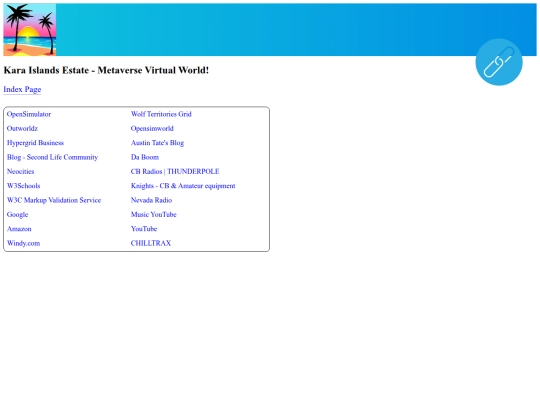Image resolution: width=540 pixels, height=405 pixels.
Task: Go to the Neocities link
Action: point(21,171)
